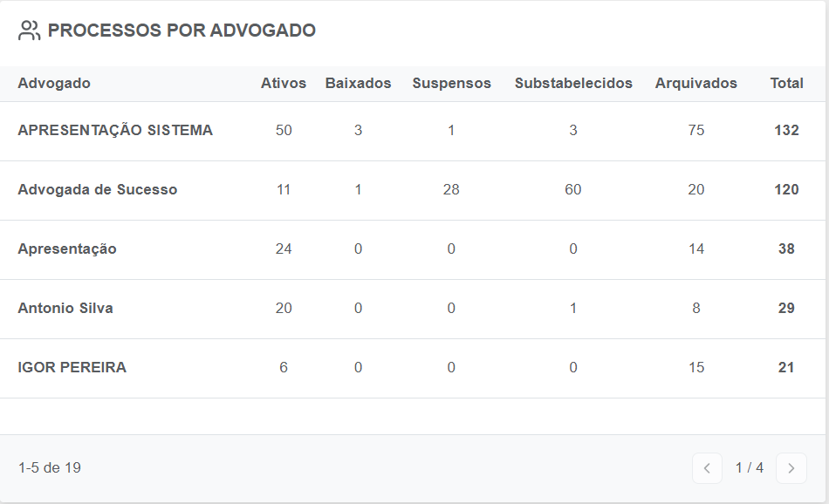
Task: Click total 120 for Advogada de Sucesso
Action: pyautogui.click(x=786, y=190)
